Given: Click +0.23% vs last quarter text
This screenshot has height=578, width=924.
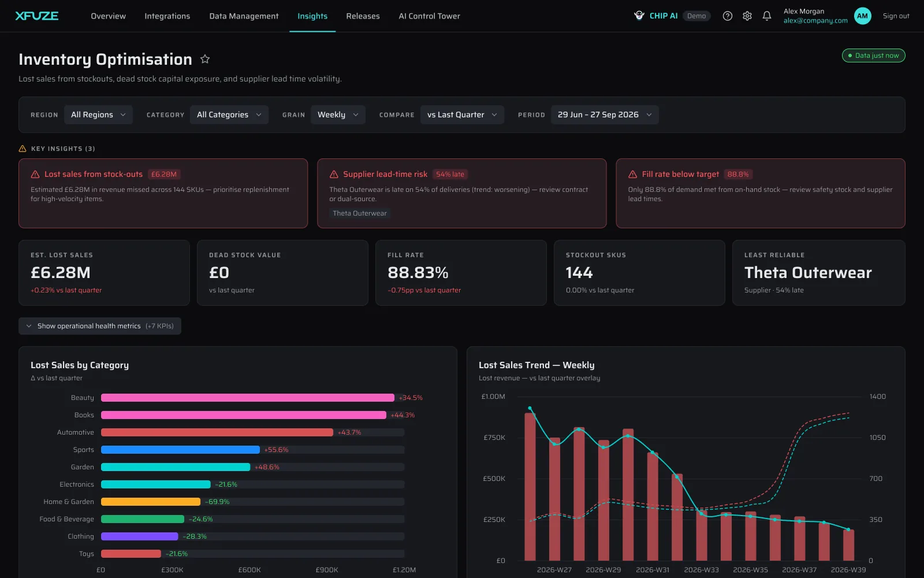Looking at the screenshot, I should 66,290.
